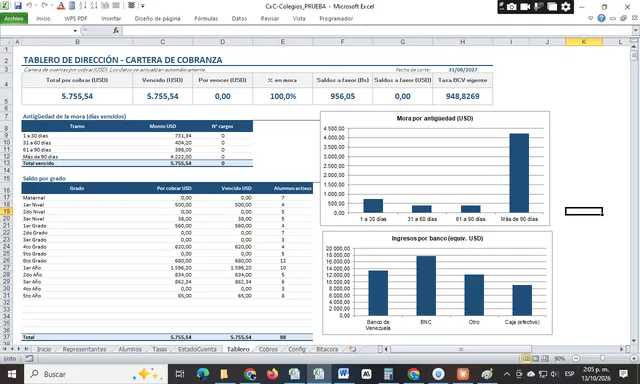Image resolution: width=640 pixels, height=384 pixels.
Task: Open the Fórmulas ribbon tab
Action: point(206,18)
